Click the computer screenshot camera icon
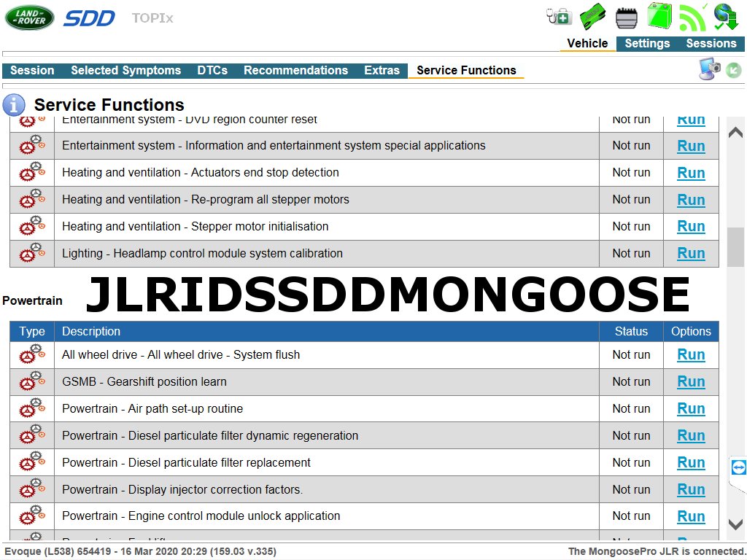 click(709, 69)
